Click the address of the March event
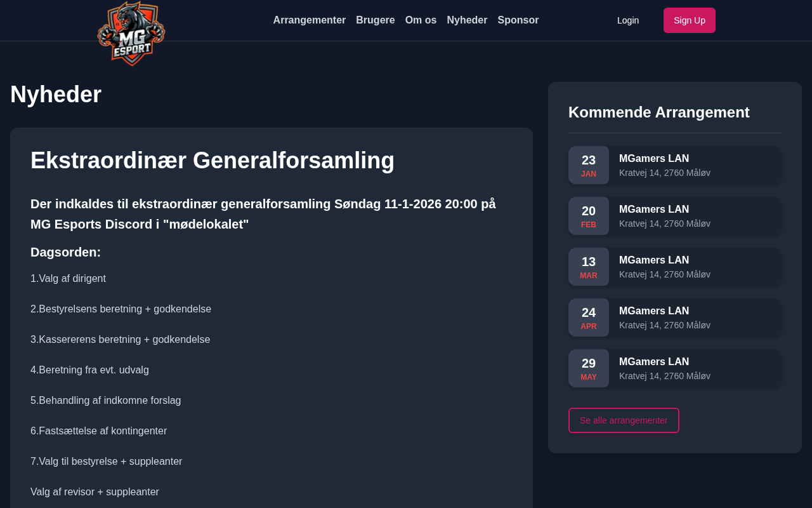The height and width of the screenshot is (508, 812). 664,274
